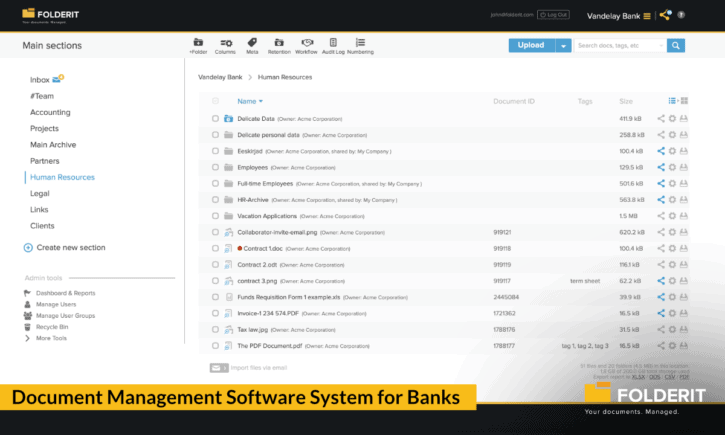The height and width of the screenshot is (435, 725).
Task: Open the Accounting section
Action: pyautogui.click(x=50, y=112)
